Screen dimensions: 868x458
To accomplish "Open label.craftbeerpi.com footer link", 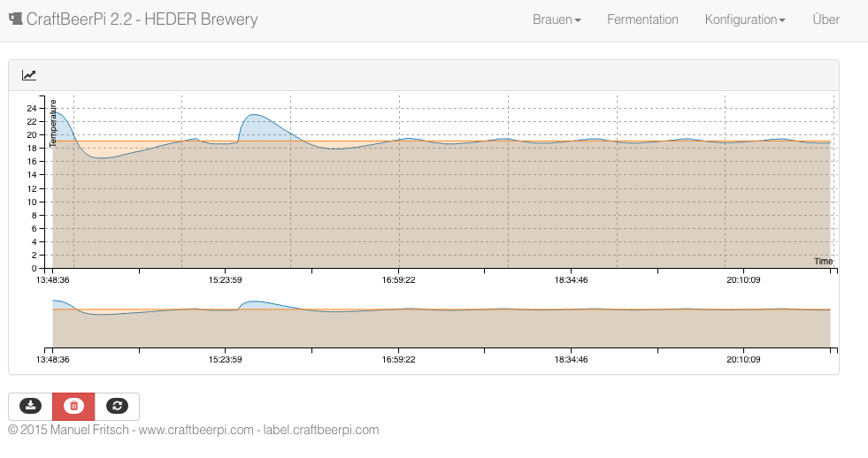I will coord(321,431).
